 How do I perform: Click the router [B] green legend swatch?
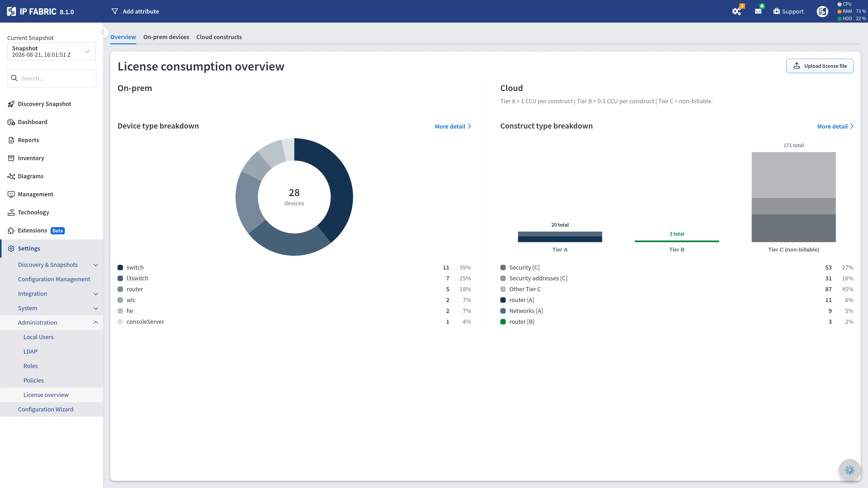[x=503, y=322]
